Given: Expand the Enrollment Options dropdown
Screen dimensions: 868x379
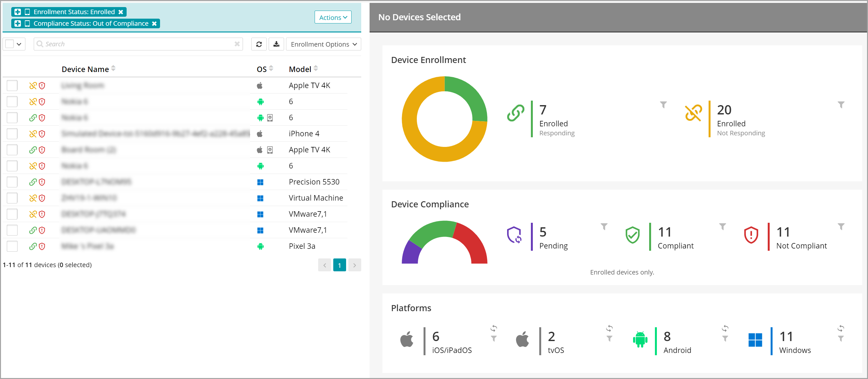Looking at the screenshot, I should (x=323, y=44).
